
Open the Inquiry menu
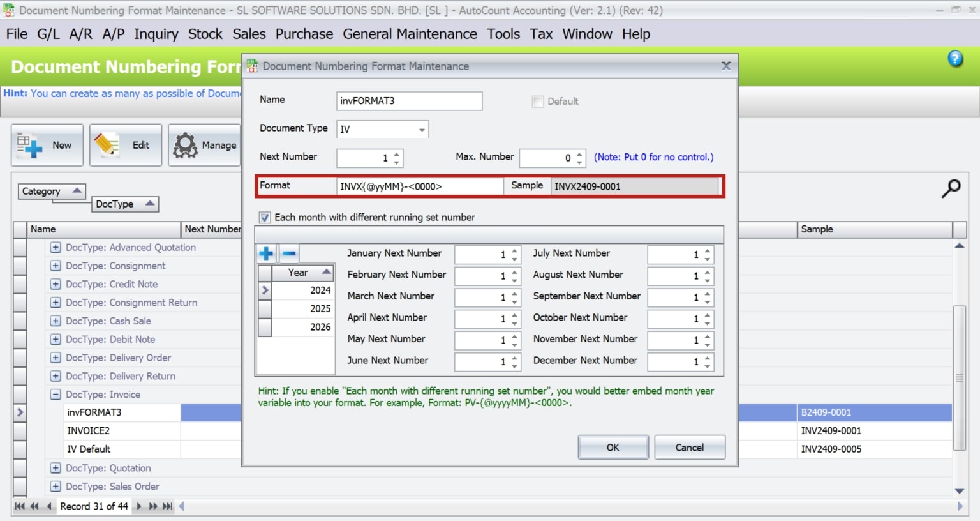tap(156, 34)
